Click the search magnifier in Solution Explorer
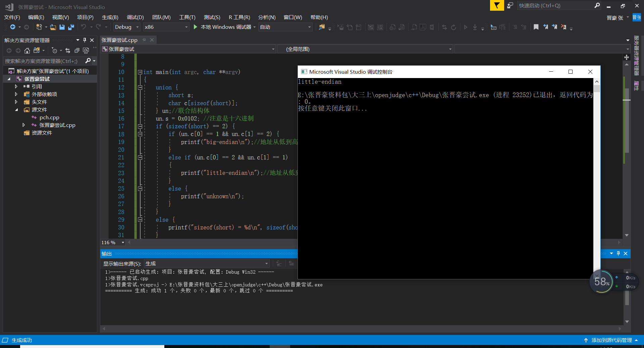644x348 pixels. (x=88, y=61)
